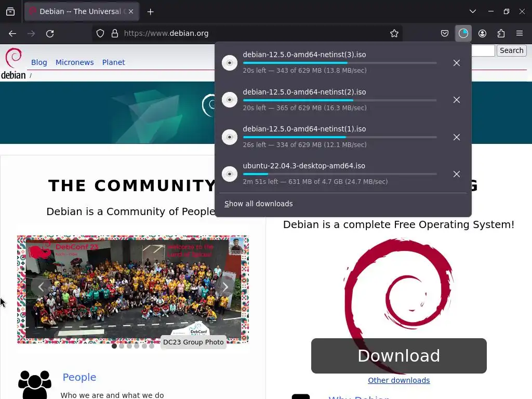
Task: Open the Blog link
Action: (x=39, y=62)
